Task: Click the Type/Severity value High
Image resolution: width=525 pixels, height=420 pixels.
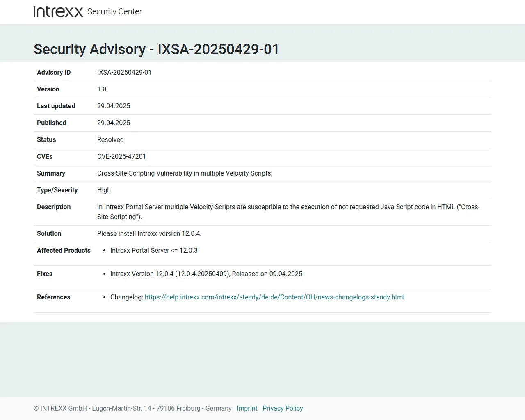Action: click(x=104, y=190)
